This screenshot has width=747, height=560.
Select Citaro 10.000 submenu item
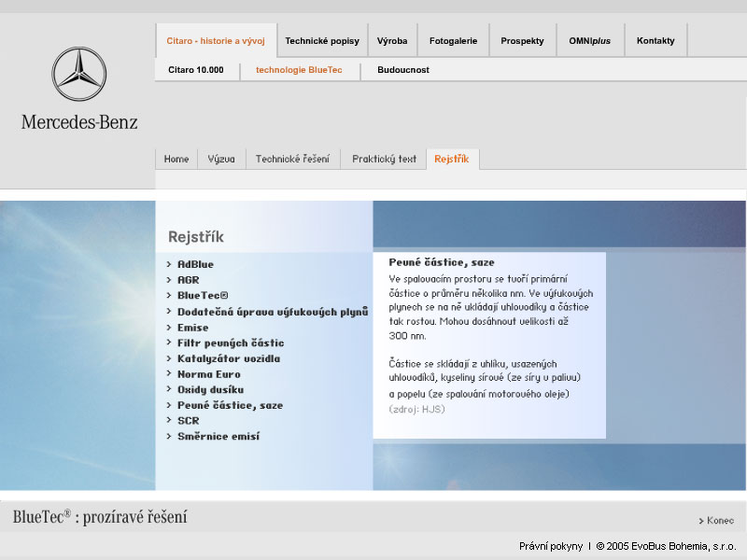click(x=196, y=70)
